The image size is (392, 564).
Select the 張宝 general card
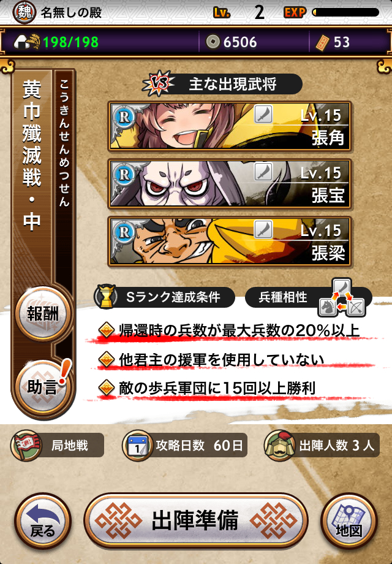point(230,184)
